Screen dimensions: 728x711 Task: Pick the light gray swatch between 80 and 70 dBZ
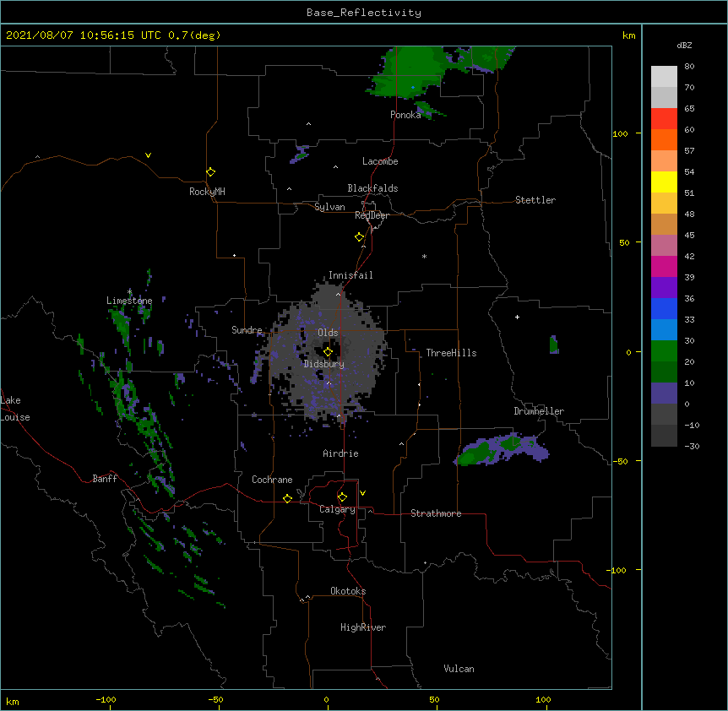coord(664,77)
